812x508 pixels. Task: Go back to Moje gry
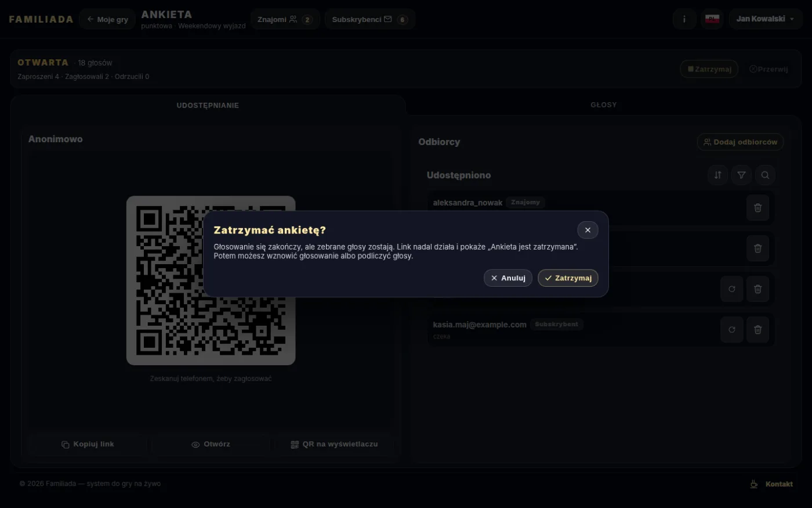107,19
